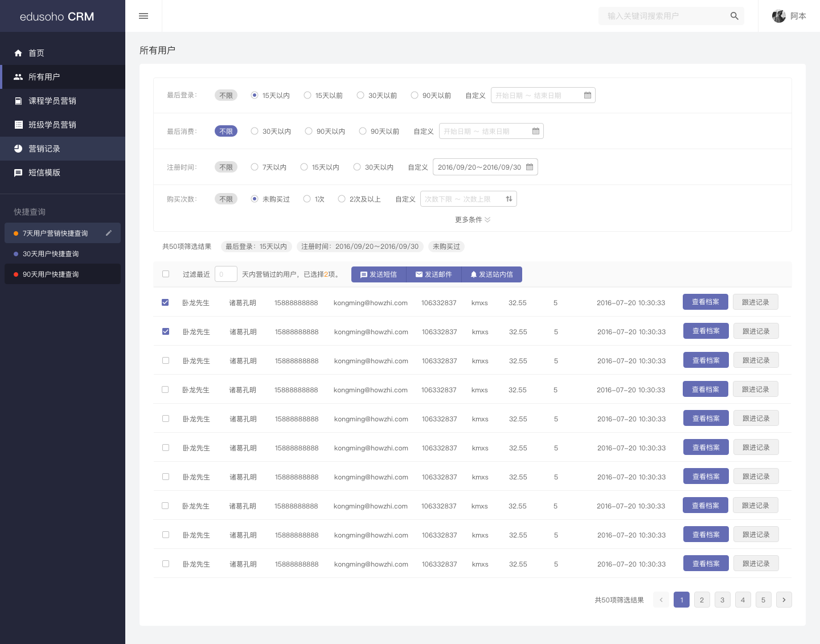Click the clock icon beside 营销记录
This screenshot has width=820, height=644.
18,149
